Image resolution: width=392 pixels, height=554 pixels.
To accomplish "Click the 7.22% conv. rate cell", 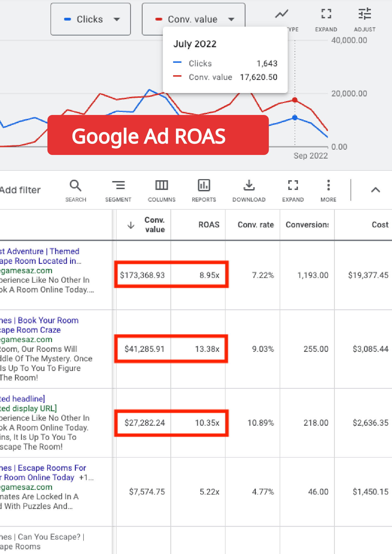I will pyautogui.click(x=263, y=275).
